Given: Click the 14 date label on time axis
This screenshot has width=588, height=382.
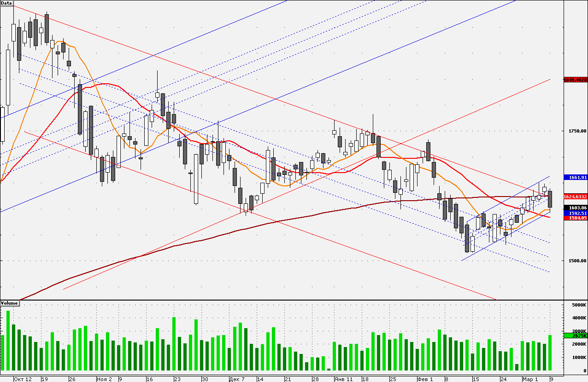Looking at the screenshot, I should pyautogui.click(x=260, y=379).
